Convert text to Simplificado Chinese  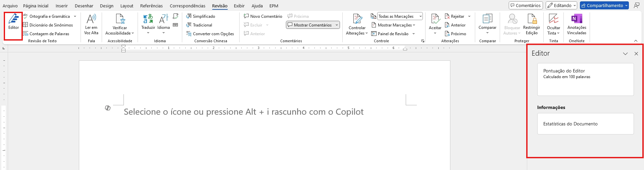click(201, 16)
